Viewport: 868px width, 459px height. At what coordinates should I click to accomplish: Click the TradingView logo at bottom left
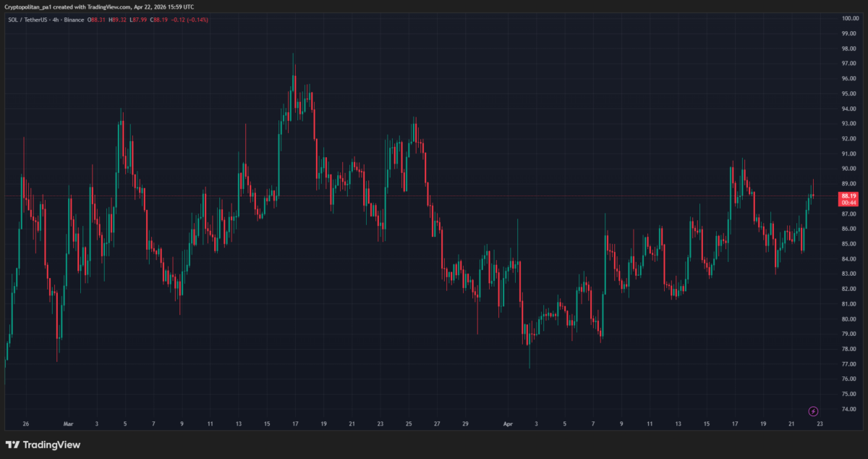[x=43, y=445]
